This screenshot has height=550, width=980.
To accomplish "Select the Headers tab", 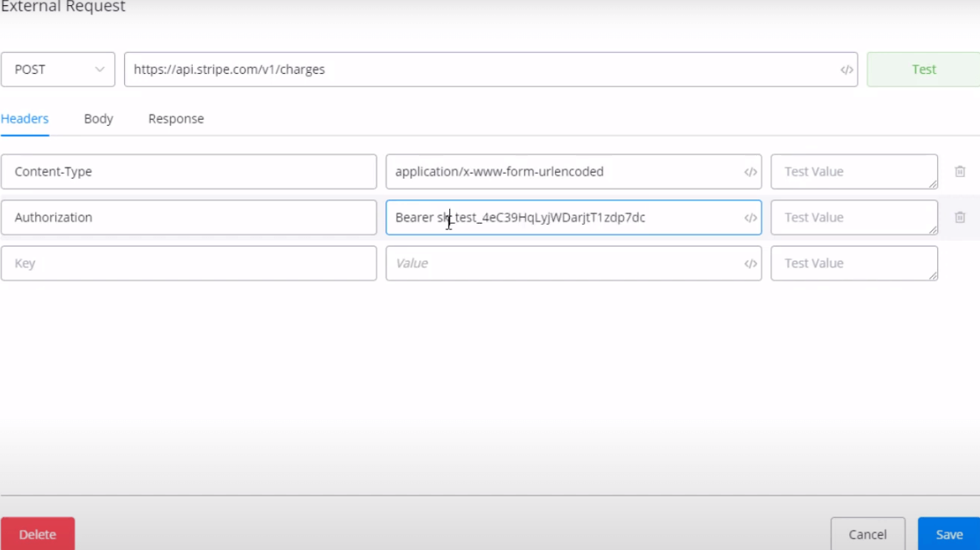I will [24, 119].
